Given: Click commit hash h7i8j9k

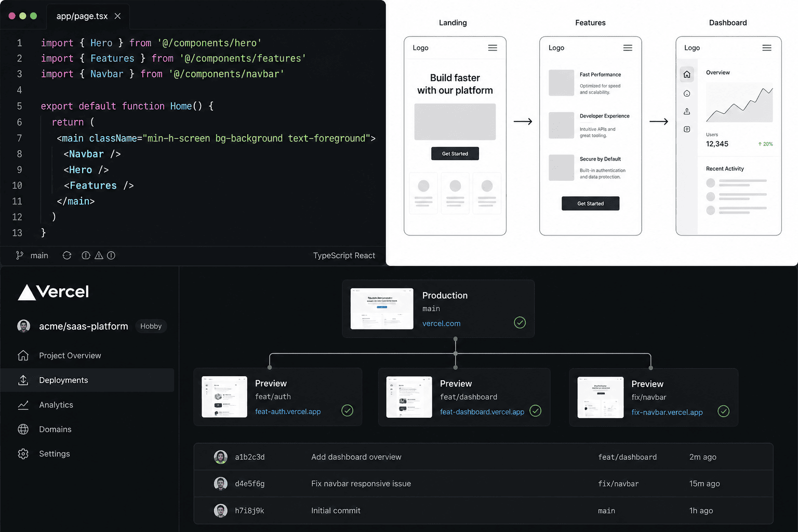Looking at the screenshot, I should click(249, 511).
